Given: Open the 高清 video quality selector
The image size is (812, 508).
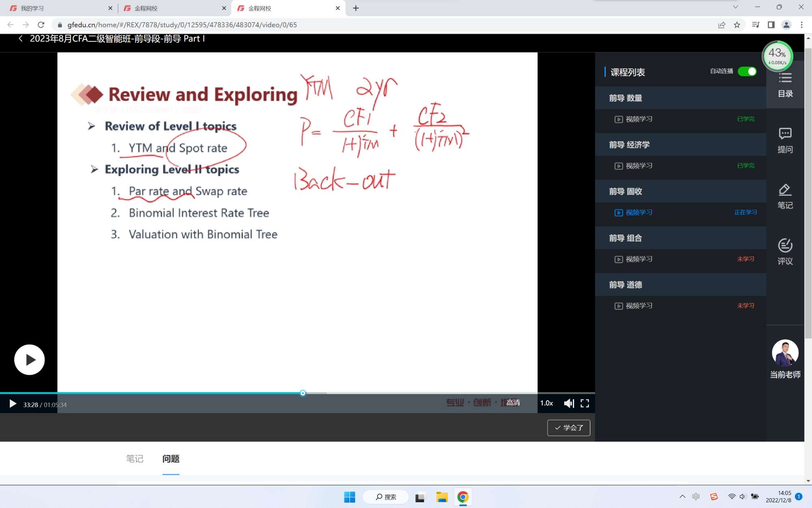Looking at the screenshot, I should tap(513, 403).
